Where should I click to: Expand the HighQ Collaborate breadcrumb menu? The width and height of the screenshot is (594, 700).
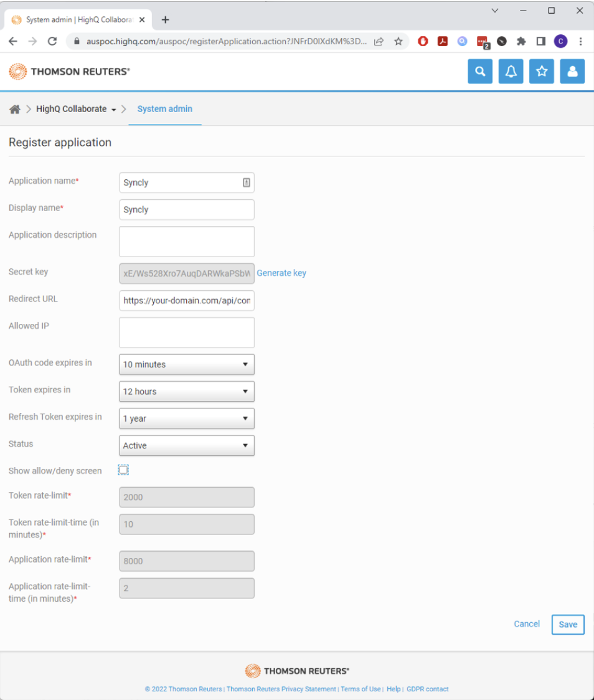click(113, 108)
